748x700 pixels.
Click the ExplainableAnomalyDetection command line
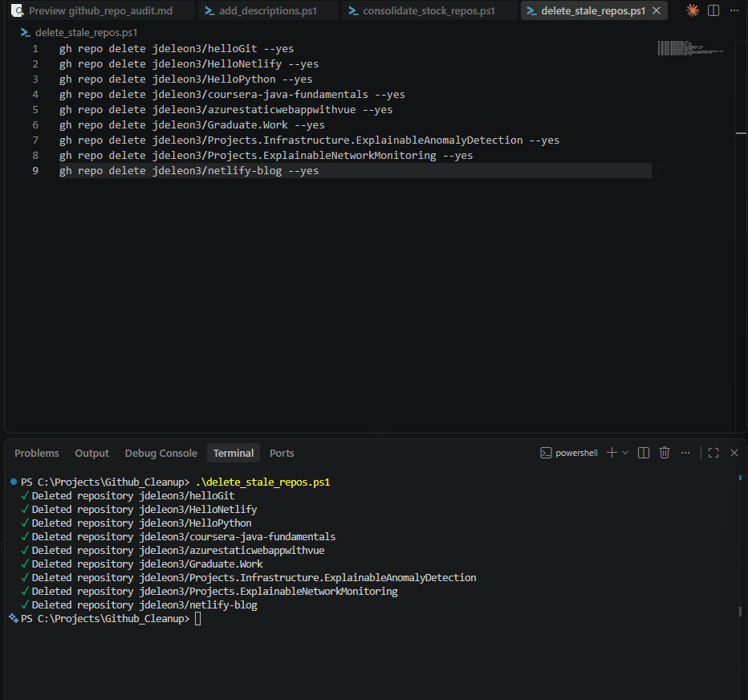click(x=309, y=140)
